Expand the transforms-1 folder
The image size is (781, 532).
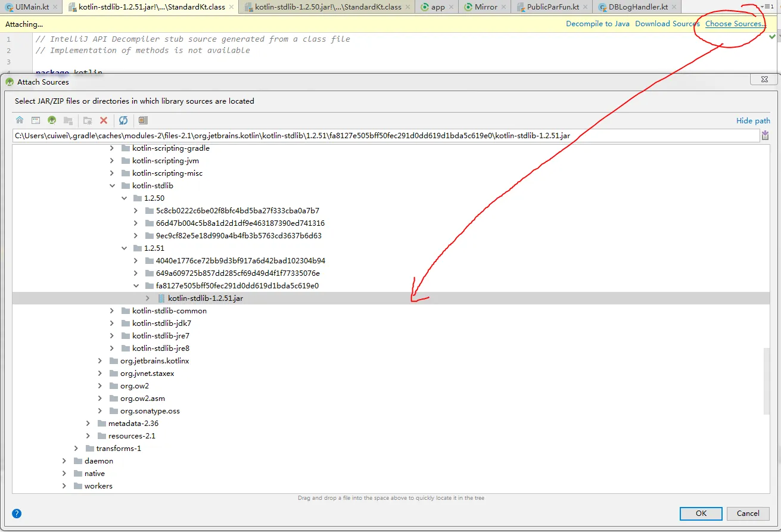point(76,448)
